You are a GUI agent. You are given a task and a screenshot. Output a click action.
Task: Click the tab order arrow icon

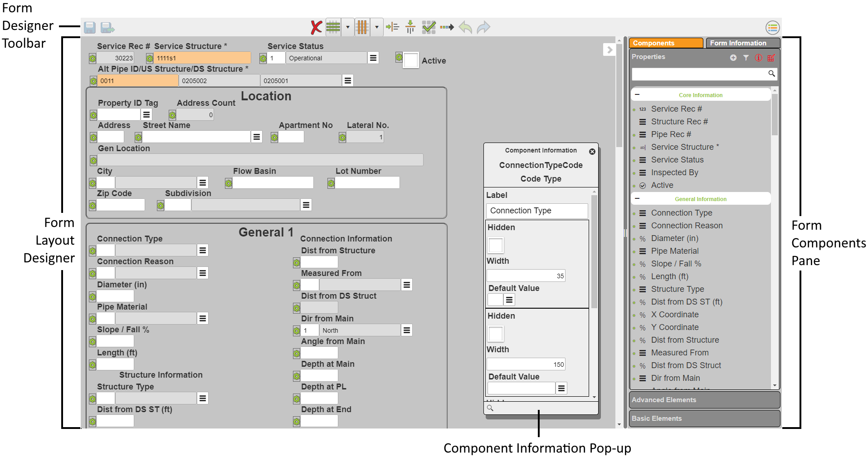(447, 27)
